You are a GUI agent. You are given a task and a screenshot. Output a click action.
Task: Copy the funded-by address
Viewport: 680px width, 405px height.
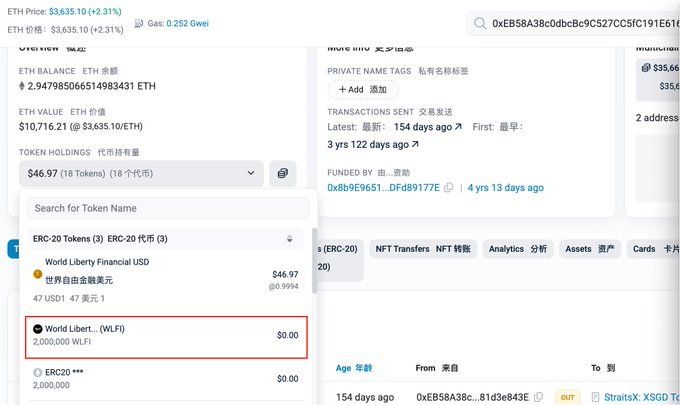point(449,188)
